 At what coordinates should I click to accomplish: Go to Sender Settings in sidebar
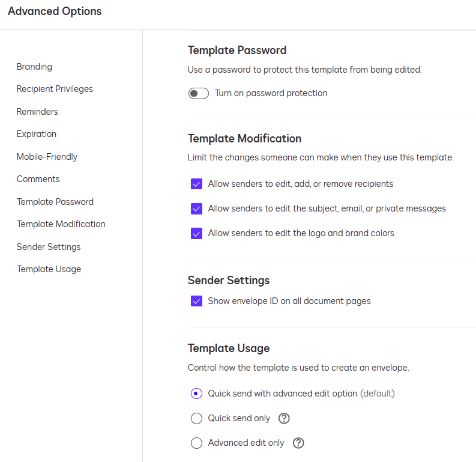click(x=49, y=247)
